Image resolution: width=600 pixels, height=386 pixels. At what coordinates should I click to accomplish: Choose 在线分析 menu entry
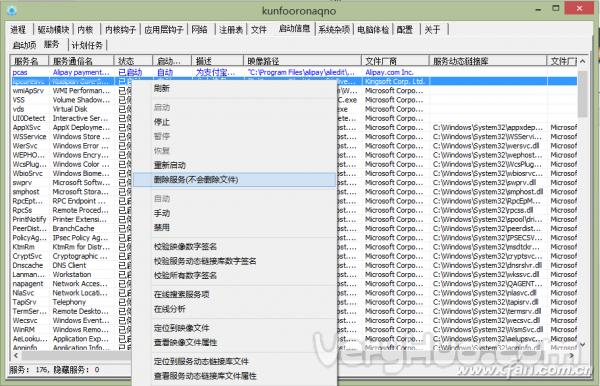234,309
